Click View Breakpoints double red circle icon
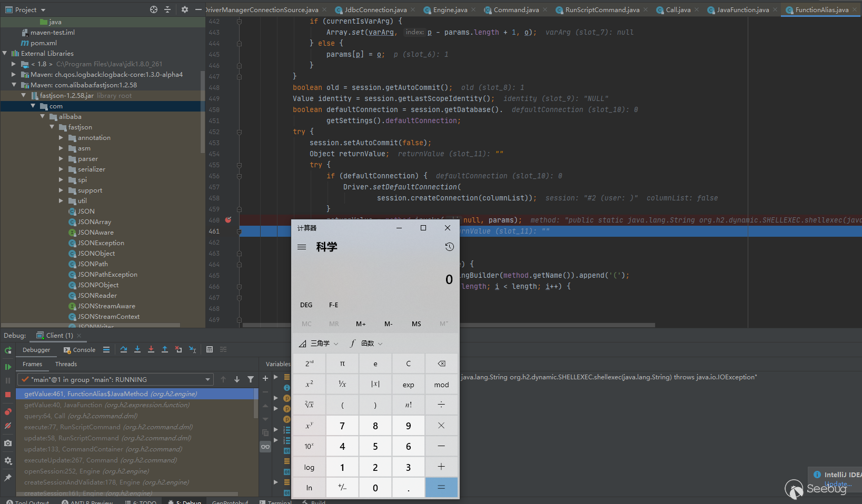The height and width of the screenshot is (504, 862). 8,412
